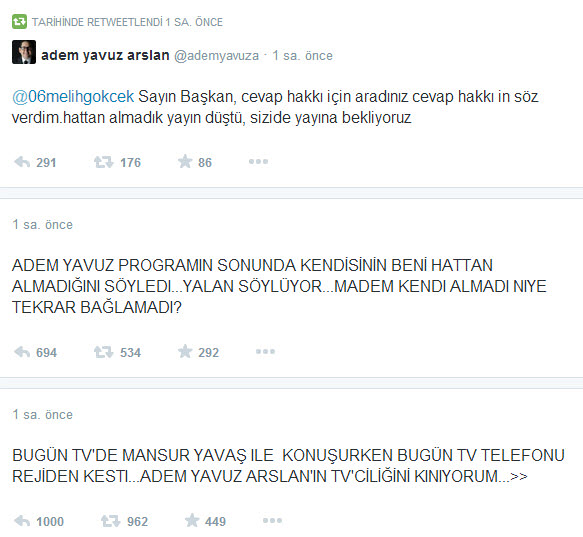This screenshot has height=537, width=583.
Task: Reply to the tweet with 694 replies
Action: [22, 352]
